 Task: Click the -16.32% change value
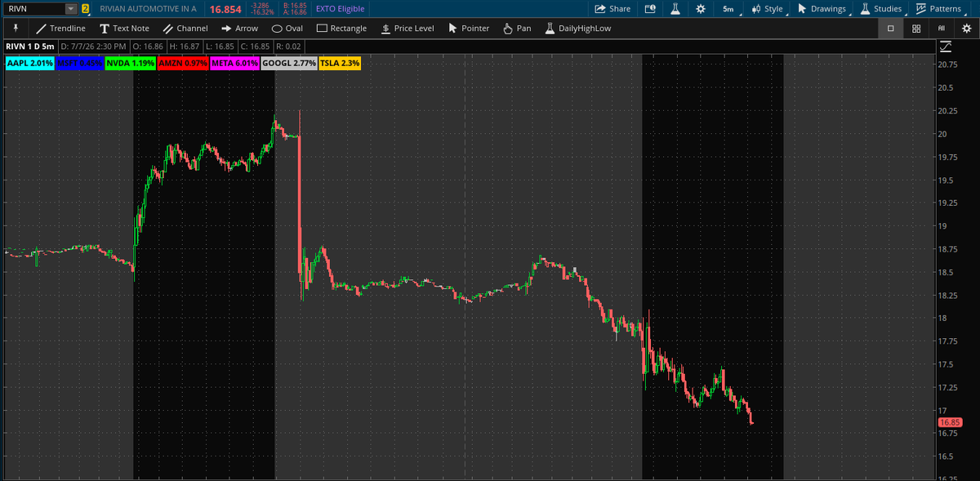pyautogui.click(x=261, y=12)
